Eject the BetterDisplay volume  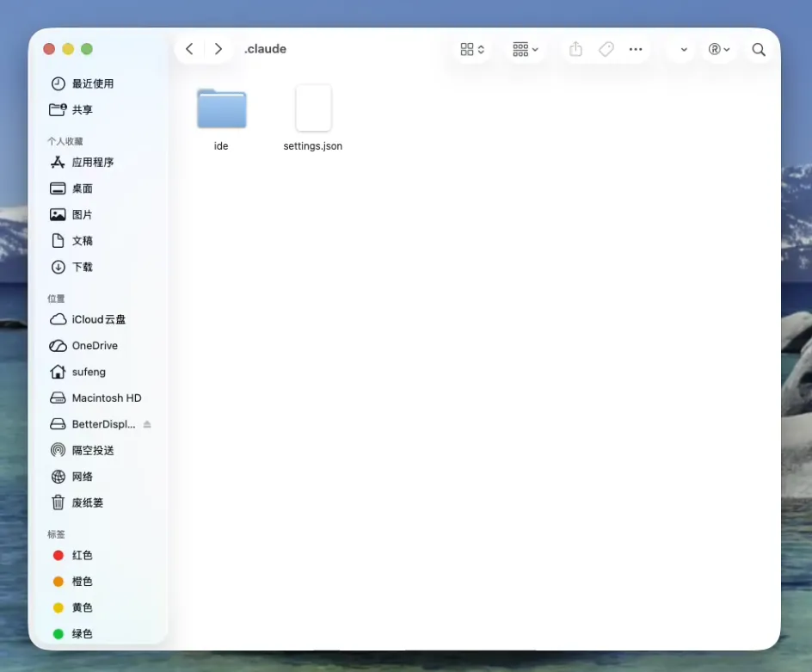tap(147, 424)
